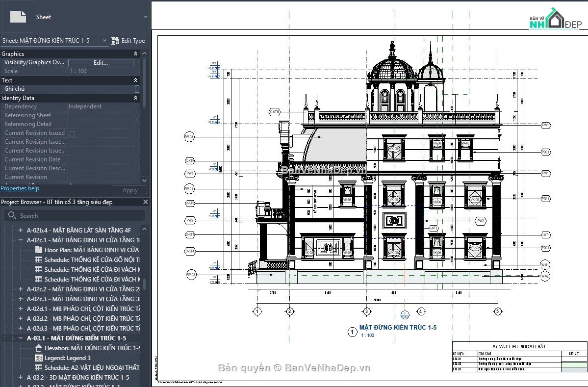Click the Schedule: A2-VẬT LIỆU NGOẠI THẤT icon
This screenshot has width=588, height=387.
[x=38, y=367]
